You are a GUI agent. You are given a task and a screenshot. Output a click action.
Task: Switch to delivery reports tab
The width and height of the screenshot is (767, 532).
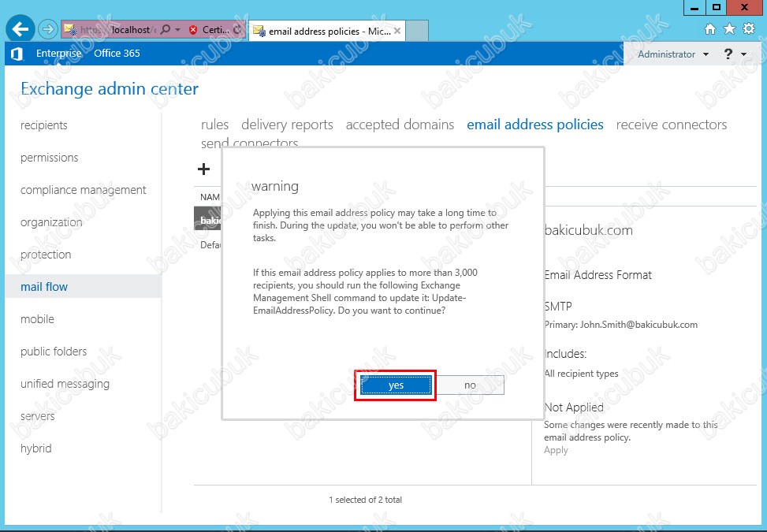pos(287,125)
